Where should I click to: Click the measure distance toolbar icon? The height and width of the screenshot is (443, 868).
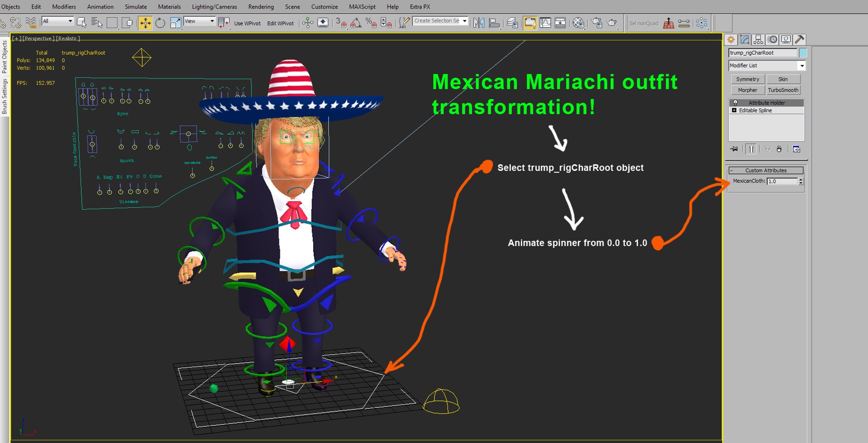point(684,23)
